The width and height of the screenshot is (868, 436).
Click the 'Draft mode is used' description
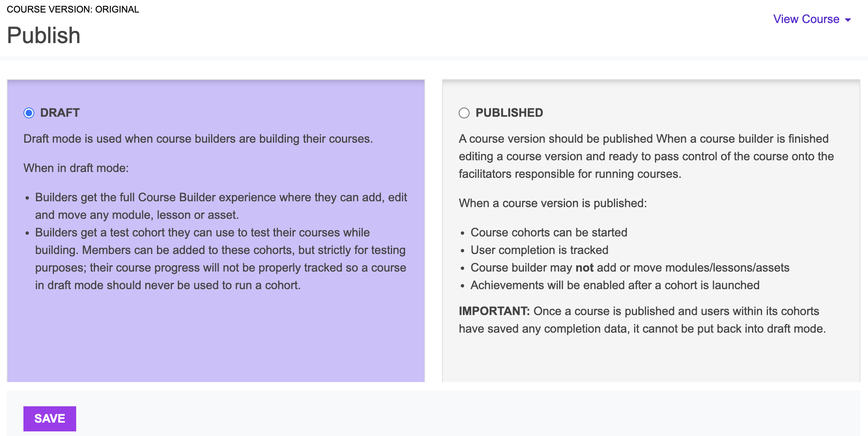click(x=198, y=139)
